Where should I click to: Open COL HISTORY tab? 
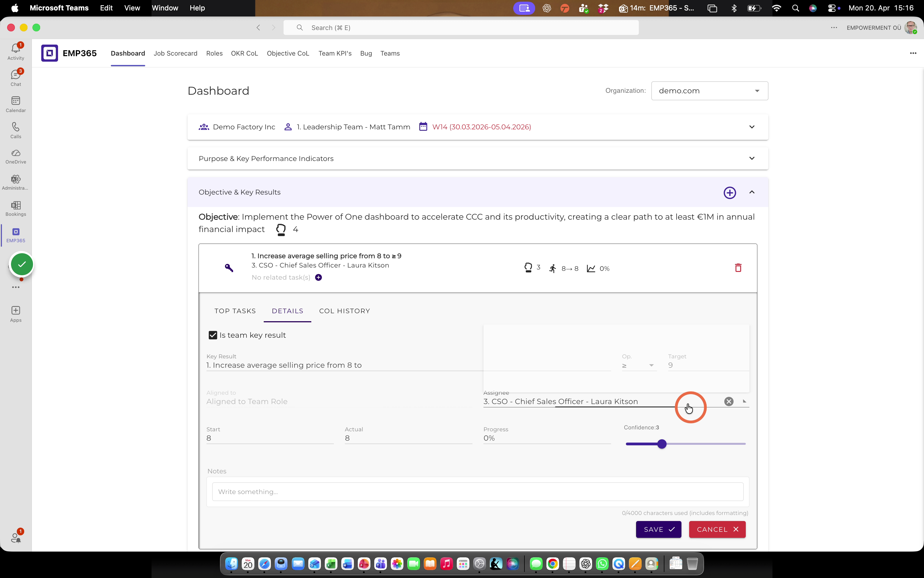344,311
